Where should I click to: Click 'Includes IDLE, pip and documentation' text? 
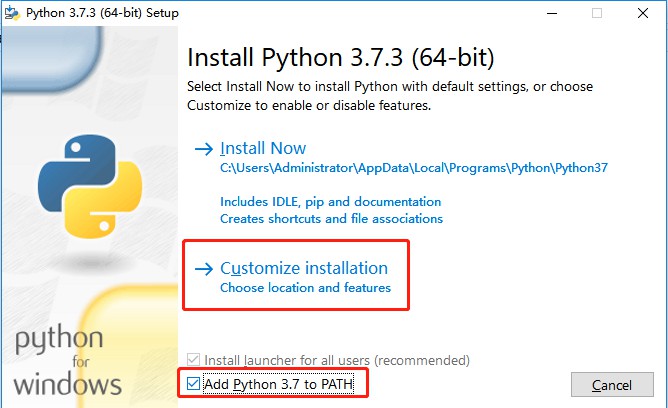[x=331, y=202]
